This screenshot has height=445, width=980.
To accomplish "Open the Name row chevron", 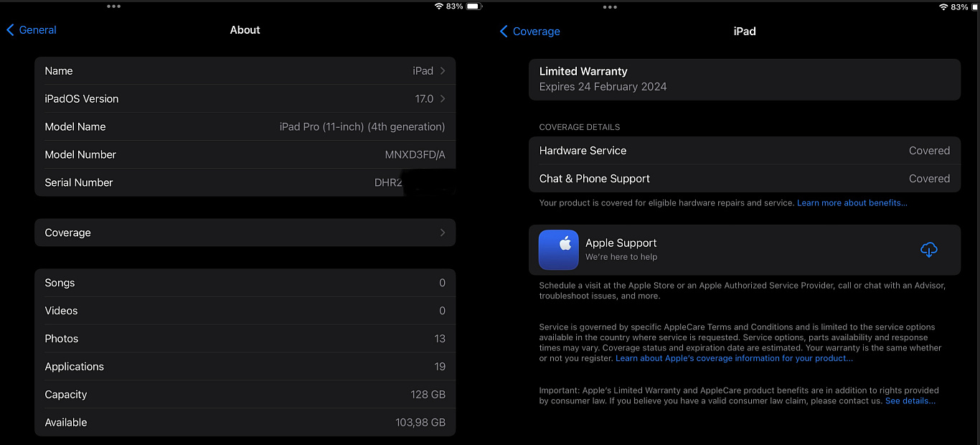I will click(443, 71).
